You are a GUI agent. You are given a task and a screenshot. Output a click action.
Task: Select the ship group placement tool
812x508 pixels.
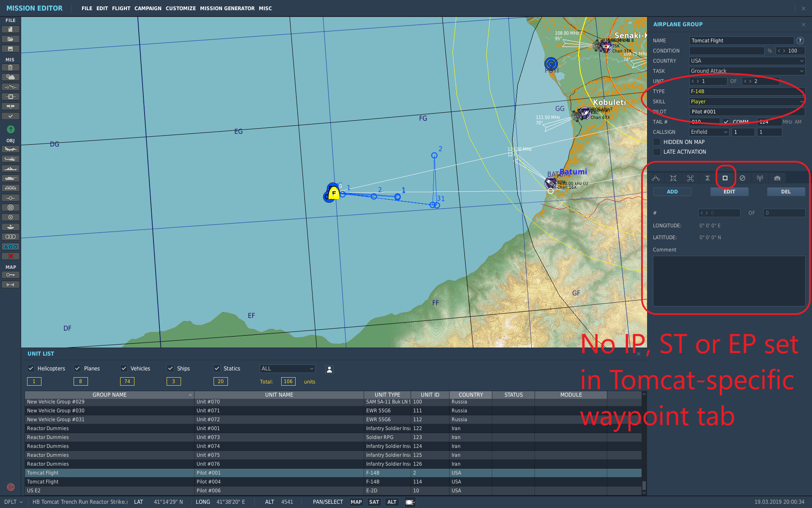pos(11,168)
